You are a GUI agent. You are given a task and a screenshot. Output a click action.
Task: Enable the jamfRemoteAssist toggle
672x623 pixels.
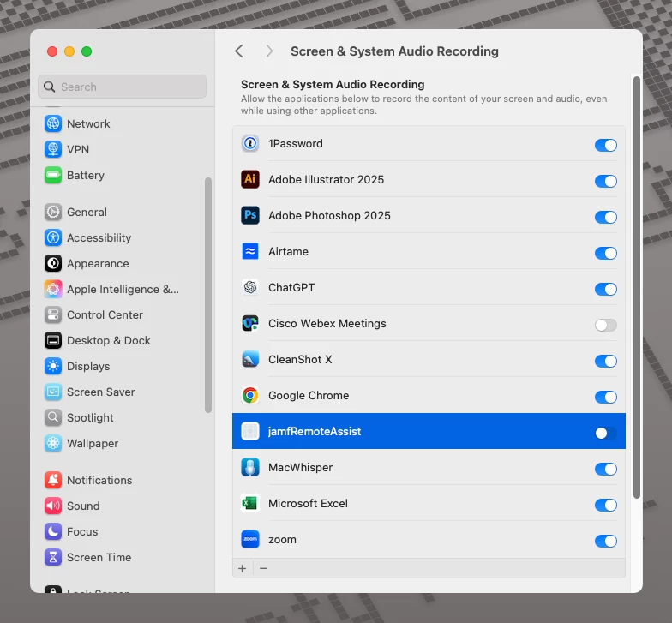(x=605, y=434)
